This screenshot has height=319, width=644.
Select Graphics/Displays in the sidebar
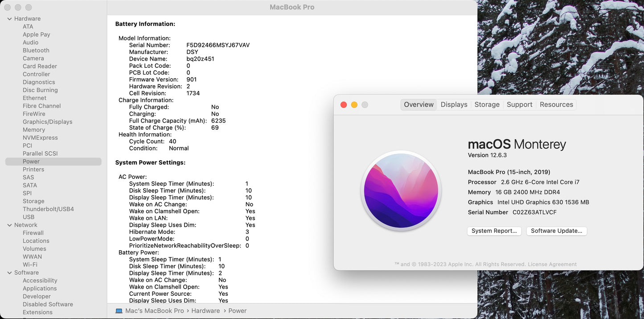coord(47,122)
